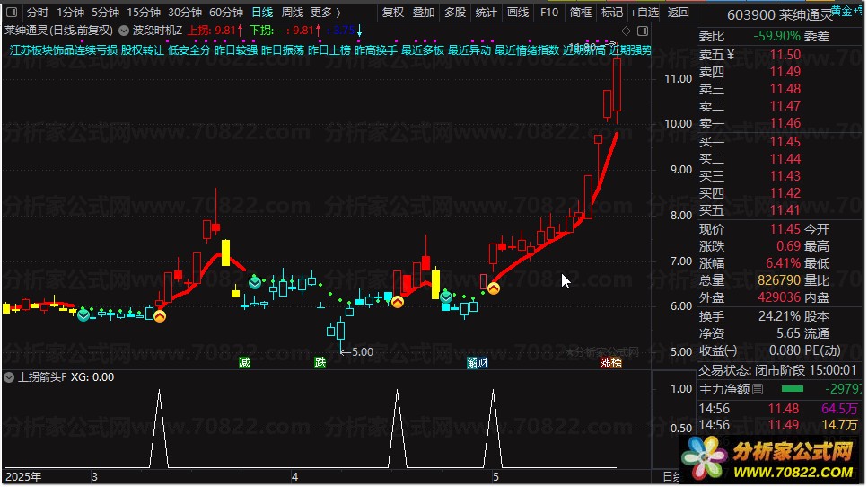Click the 涨幅 value 6.41%
The width and height of the screenshot is (868, 487).
[783, 263]
